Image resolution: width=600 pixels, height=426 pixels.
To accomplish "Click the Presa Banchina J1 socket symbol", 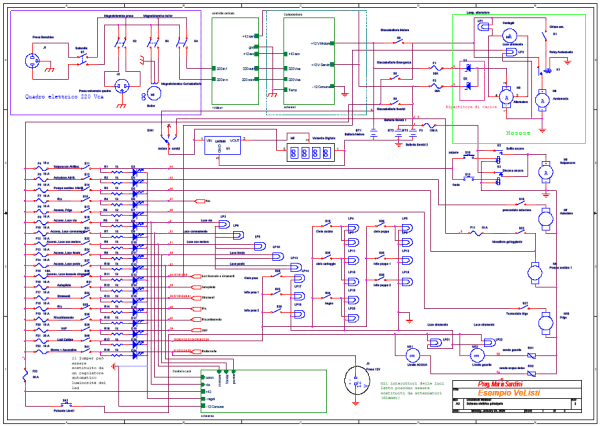I will 32,61.
